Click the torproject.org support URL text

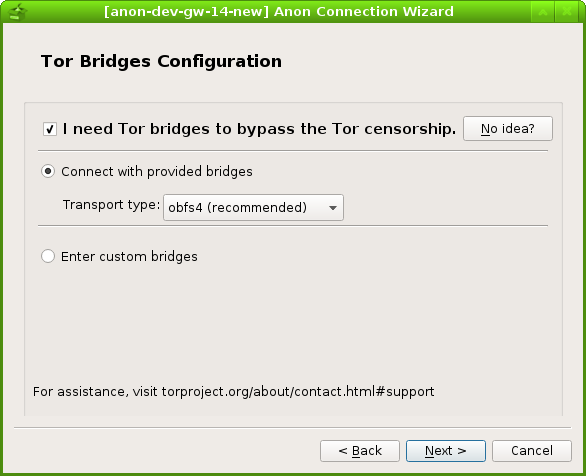click(x=298, y=392)
